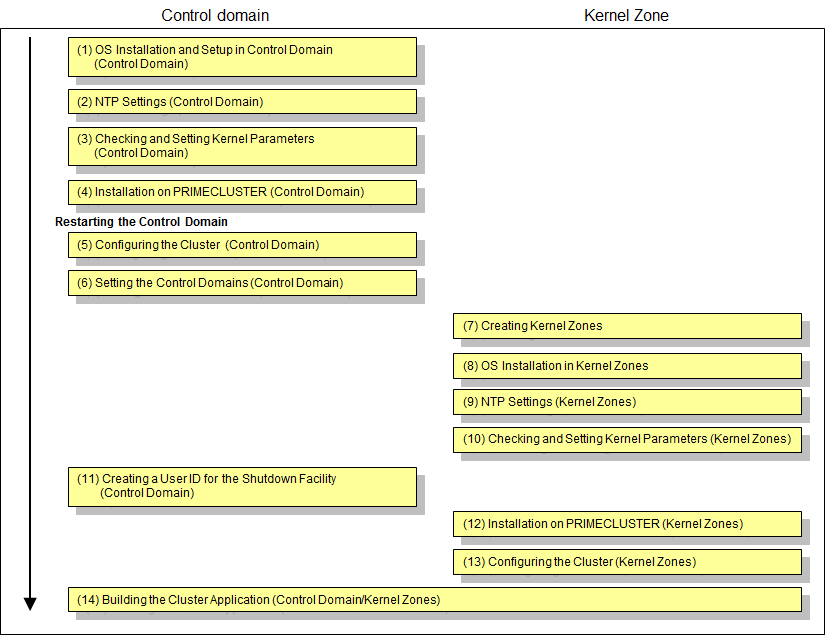Select step (1) OS Installation and Setup in Control Domain
Screen dimensions: 825x635
(x=242, y=57)
